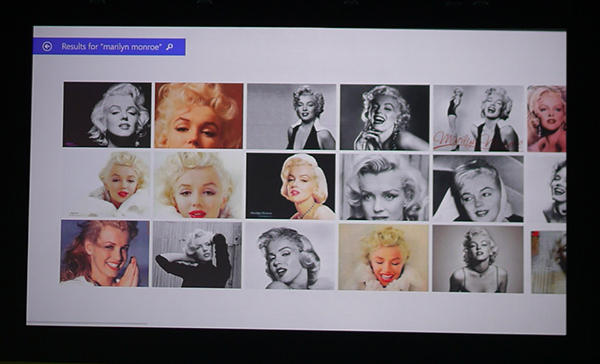
Task: Open black sweater pose thumbnail
Action: (x=197, y=255)
